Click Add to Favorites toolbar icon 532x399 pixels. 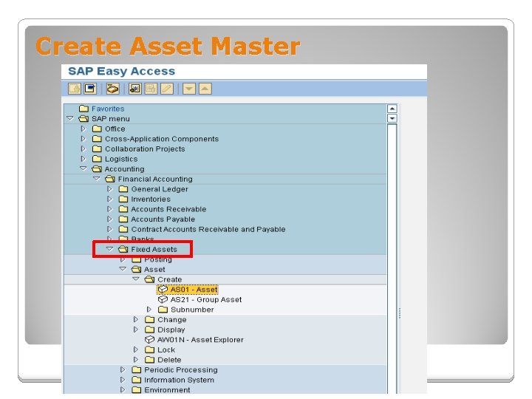[134, 89]
